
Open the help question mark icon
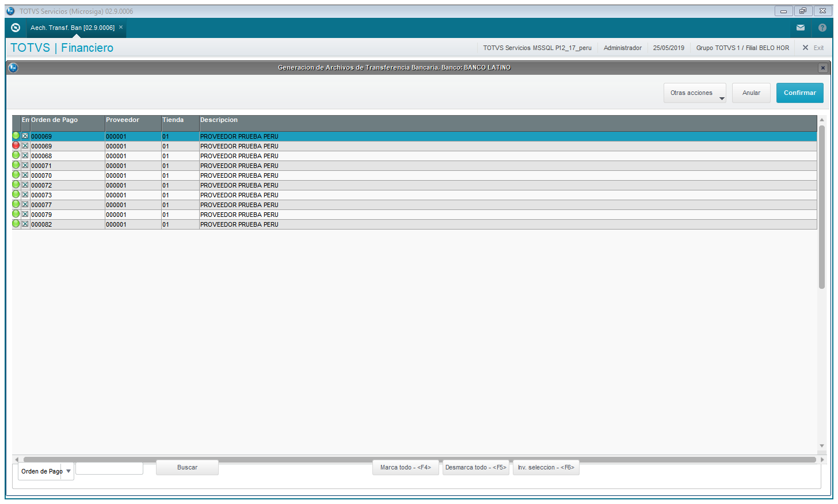822,28
